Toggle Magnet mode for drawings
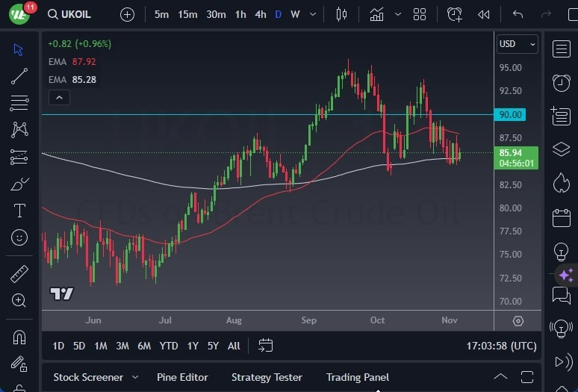 19,337
